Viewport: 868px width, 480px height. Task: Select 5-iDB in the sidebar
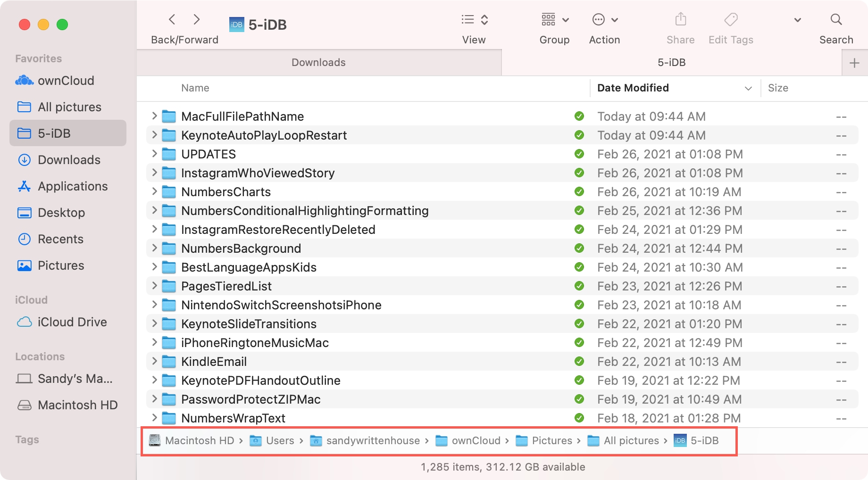pos(68,133)
